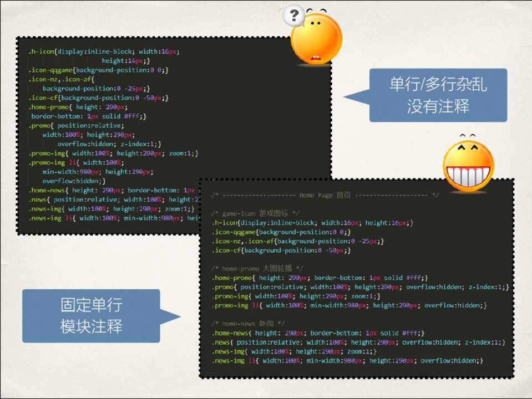
Task: Select the blue callout reading 单行/多行杂乱
Action: point(438,95)
